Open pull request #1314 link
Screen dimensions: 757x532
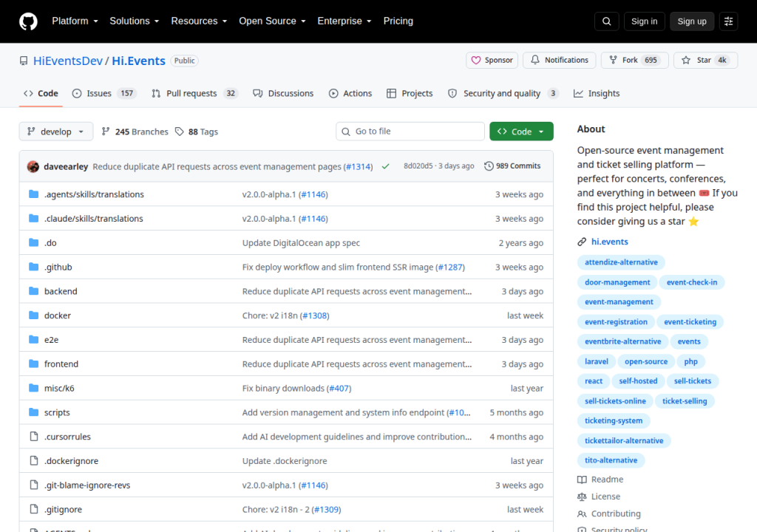[x=359, y=166]
